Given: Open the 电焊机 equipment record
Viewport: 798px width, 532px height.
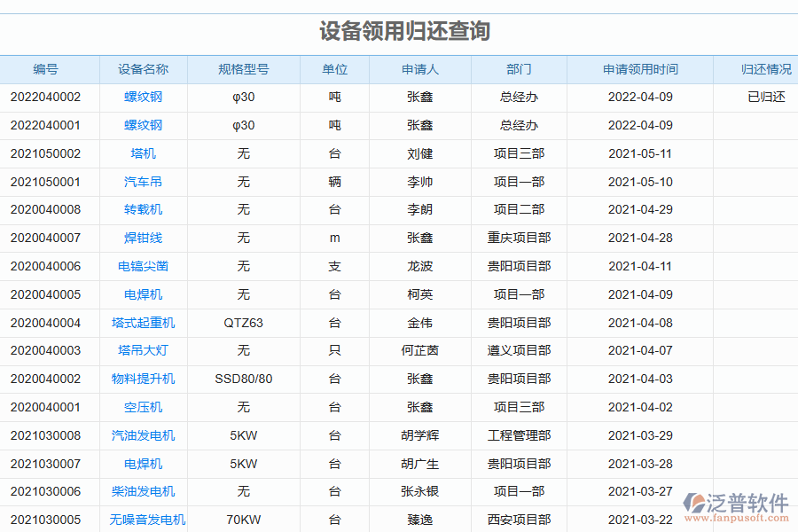Looking at the screenshot, I should coord(145,294).
